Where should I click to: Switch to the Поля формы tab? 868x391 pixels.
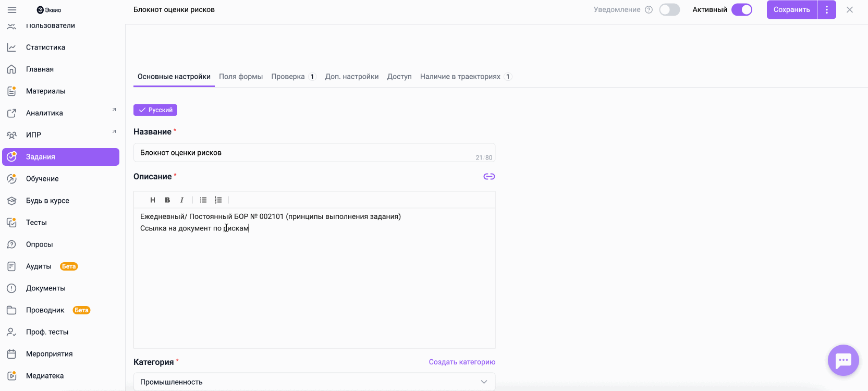click(241, 77)
